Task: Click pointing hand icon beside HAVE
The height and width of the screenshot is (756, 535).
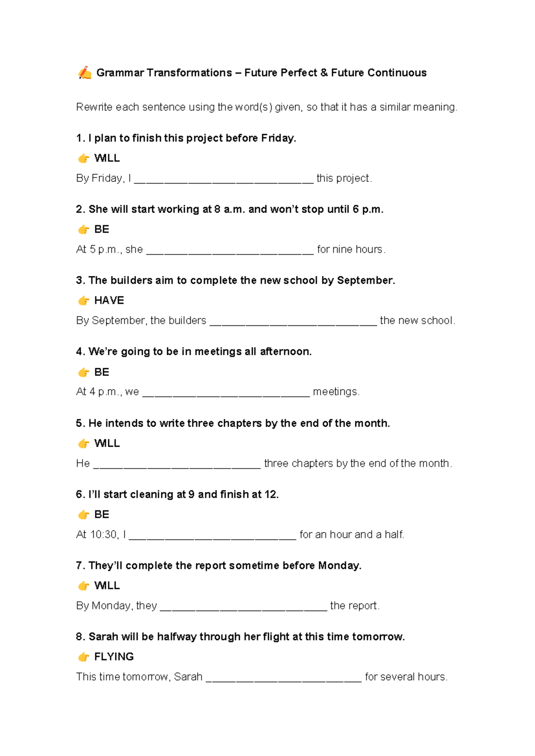Action: tap(83, 301)
